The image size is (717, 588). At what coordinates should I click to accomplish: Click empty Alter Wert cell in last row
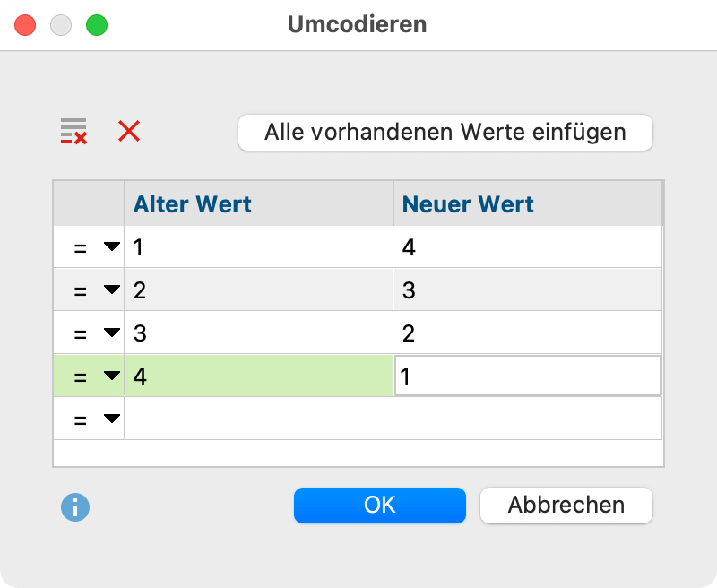click(x=258, y=419)
